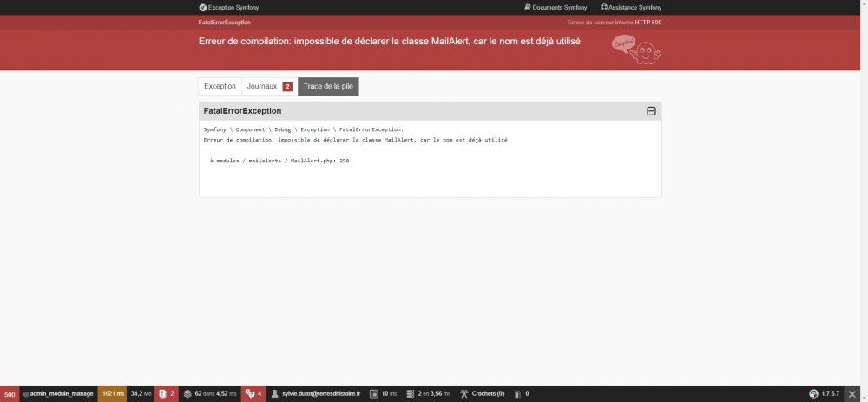The width and height of the screenshot is (868, 402).
Task: Click the icon showing count 0
Action: pyautogui.click(x=521, y=393)
